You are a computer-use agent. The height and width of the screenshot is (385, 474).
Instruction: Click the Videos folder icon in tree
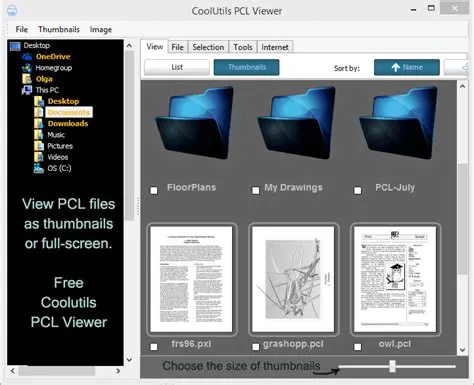(39, 157)
